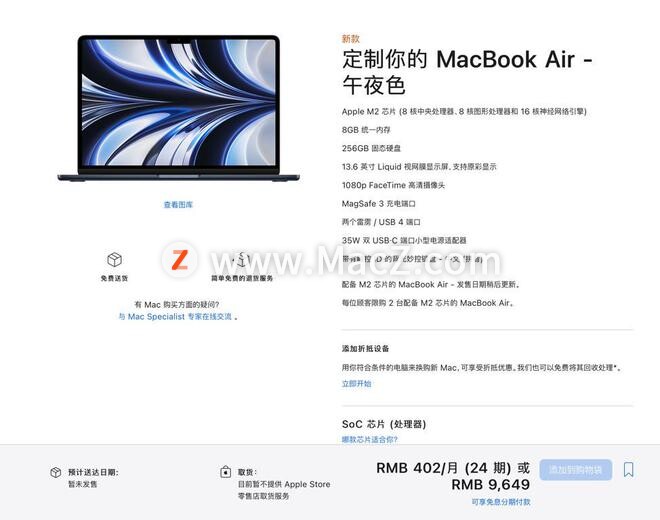Click the MacBook Air product image
The height and width of the screenshot is (520, 660).
pyautogui.click(x=178, y=109)
